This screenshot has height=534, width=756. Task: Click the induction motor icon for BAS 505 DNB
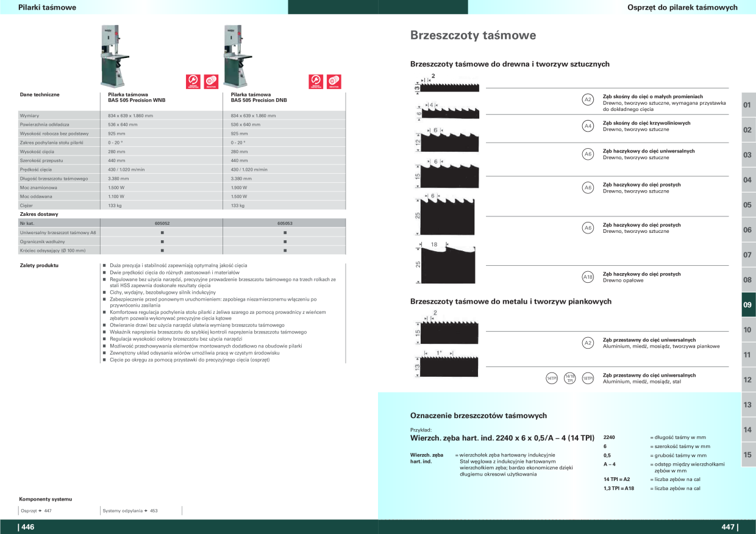334,82
